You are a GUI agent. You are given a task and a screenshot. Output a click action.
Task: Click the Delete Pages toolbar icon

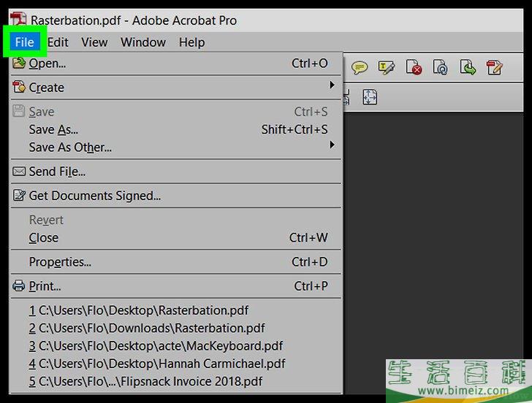[414, 67]
